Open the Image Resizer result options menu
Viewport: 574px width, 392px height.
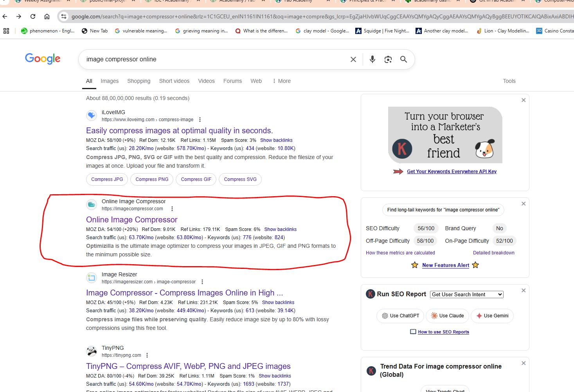point(202,282)
